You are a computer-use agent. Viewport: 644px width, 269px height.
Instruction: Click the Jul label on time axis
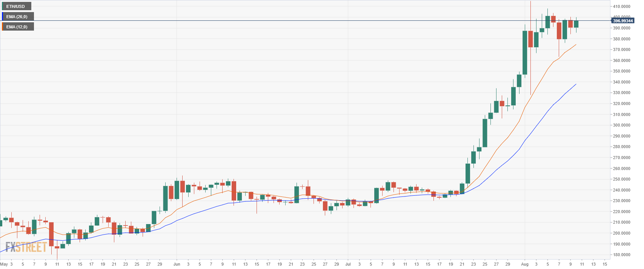click(348, 264)
